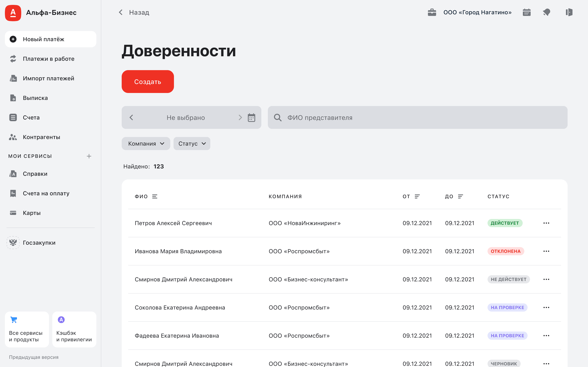The height and width of the screenshot is (367, 588).
Task: Click the ФИО представителя search field
Action: click(x=417, y=118)
